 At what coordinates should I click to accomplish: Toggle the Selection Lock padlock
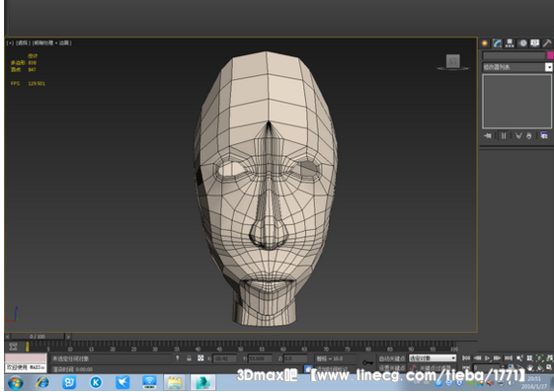click(x=189, y=358)
